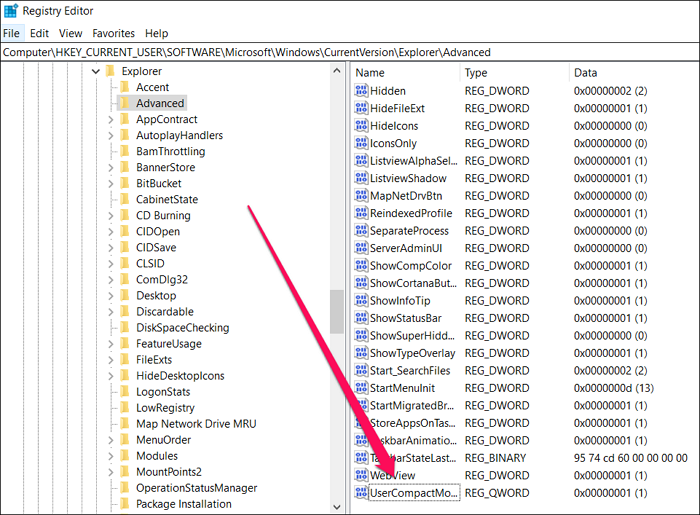The width and height of the screenshot is (700, 515).
Task: Click the IconsOnly value icon
Action: [361, 143]
